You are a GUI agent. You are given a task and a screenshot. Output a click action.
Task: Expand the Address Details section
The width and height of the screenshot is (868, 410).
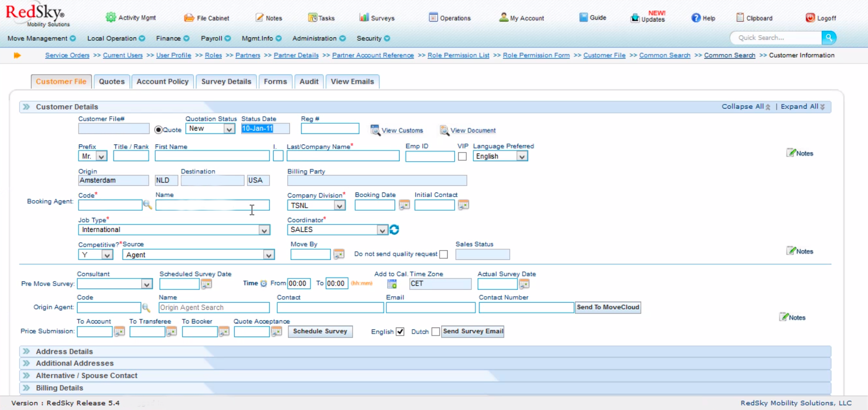click(64, 351)
